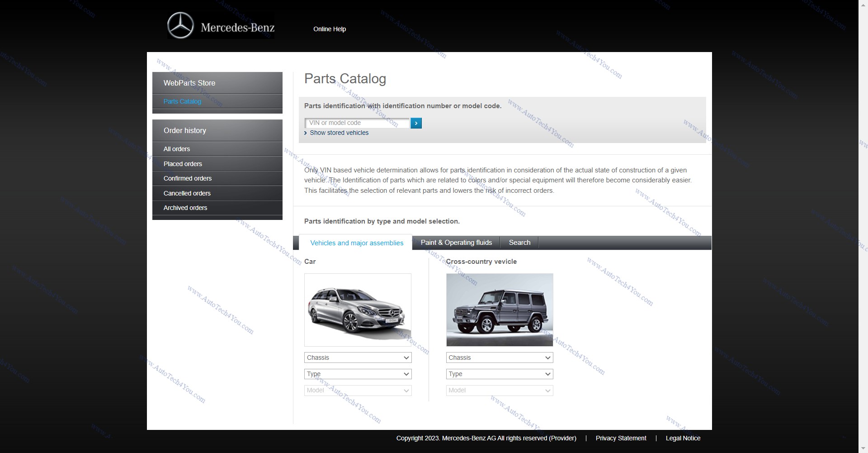Expand the Cross-country Type dropdown

499,374
